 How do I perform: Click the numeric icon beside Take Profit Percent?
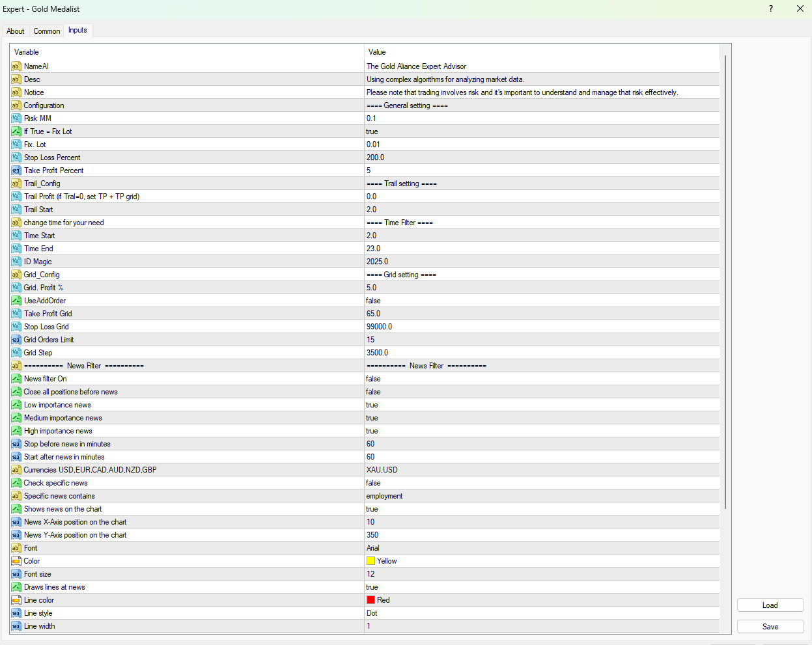coord(16,170)
